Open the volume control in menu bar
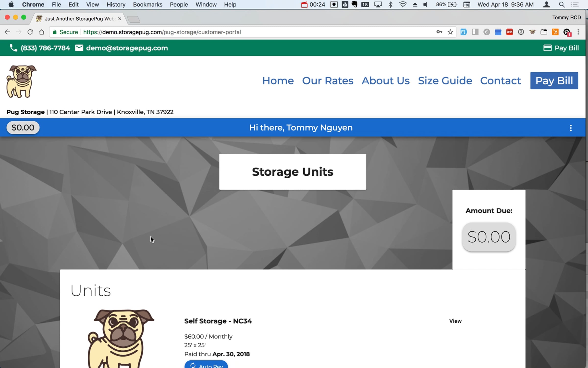The image size is (588, 368). click(x=425, y=4)
